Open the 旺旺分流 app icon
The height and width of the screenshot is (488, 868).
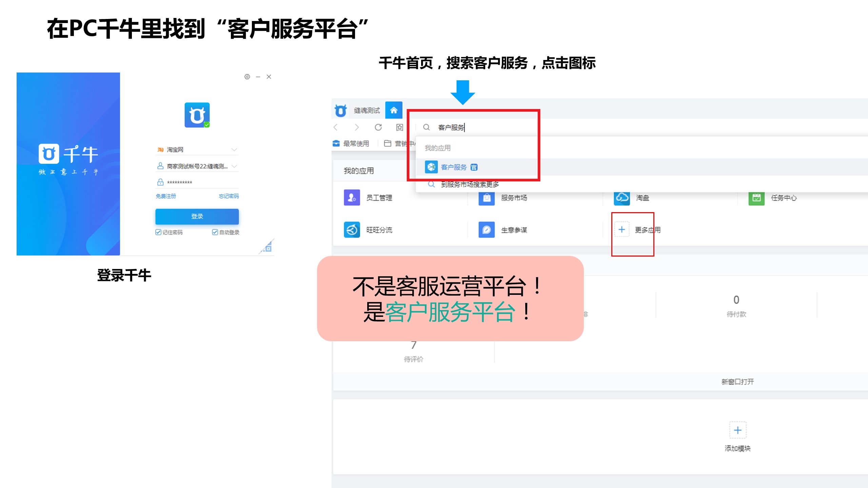pos(352,230)
